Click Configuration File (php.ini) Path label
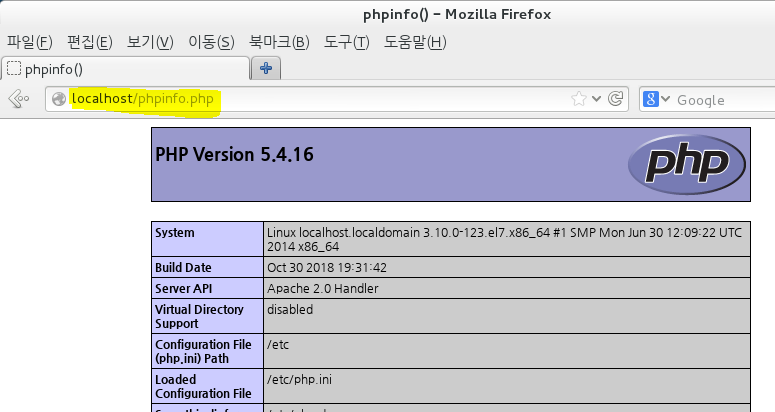Viewport: 775px width, 412px height. coord(203,351)
